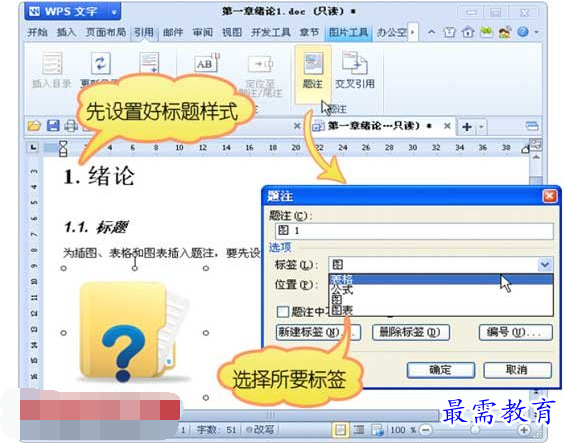Cancel dialog with 取消 button
564x443 pixels.
coord(517,370)
